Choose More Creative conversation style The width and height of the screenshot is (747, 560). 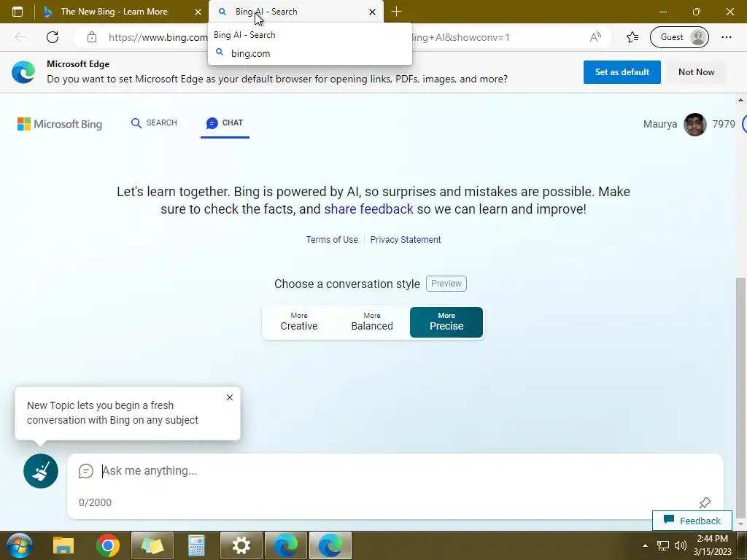point(299,322)
